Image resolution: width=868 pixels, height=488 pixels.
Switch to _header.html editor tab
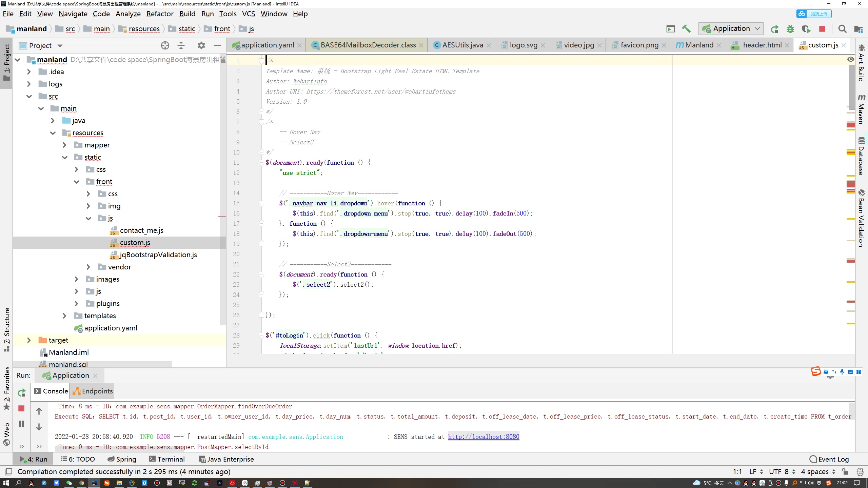pos(759,45)
